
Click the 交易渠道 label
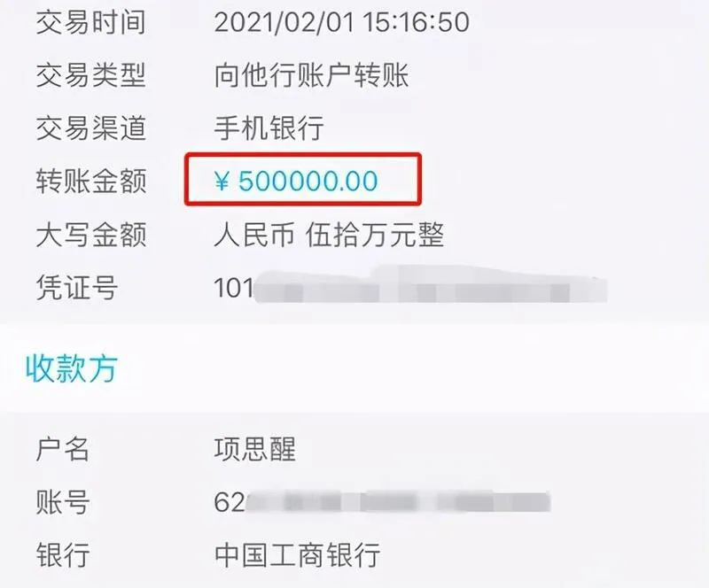pos(91,128)
